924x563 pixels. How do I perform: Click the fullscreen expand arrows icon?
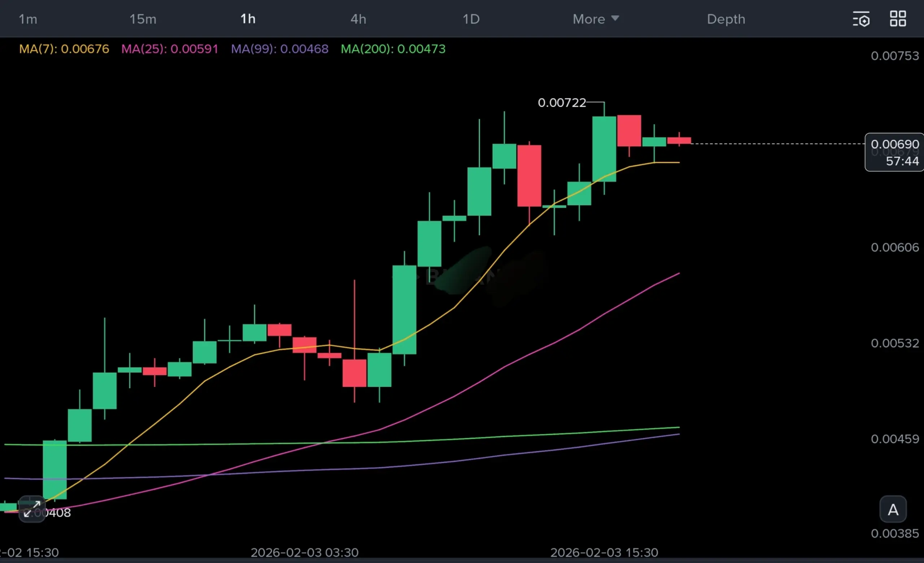[32, 509]
